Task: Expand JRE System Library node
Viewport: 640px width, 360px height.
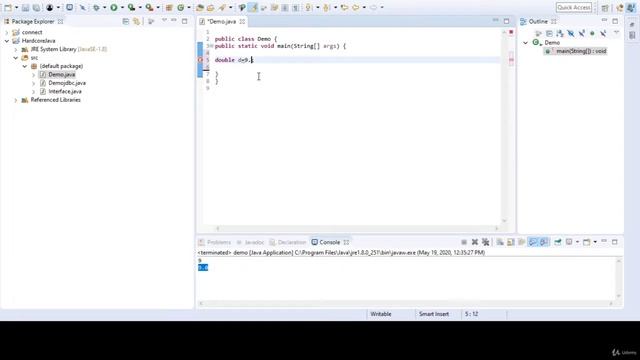Action: click(x=16, y=49)
